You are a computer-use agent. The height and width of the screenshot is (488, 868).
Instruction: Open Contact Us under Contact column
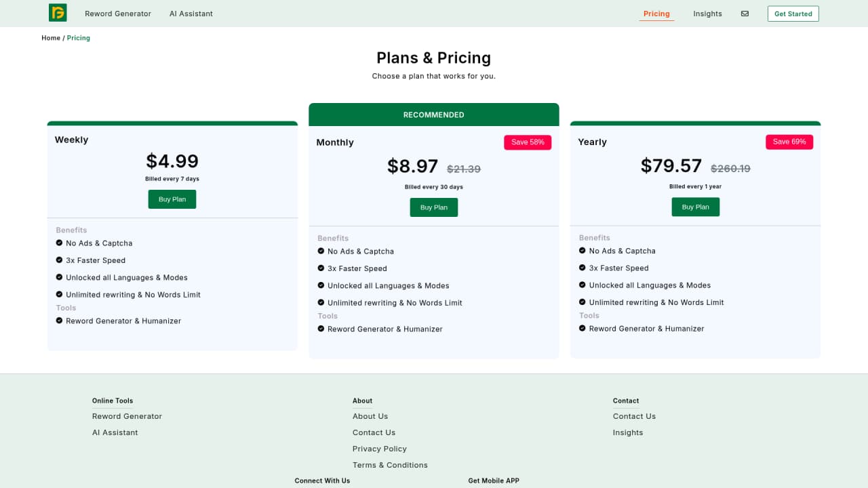(634, 416)
